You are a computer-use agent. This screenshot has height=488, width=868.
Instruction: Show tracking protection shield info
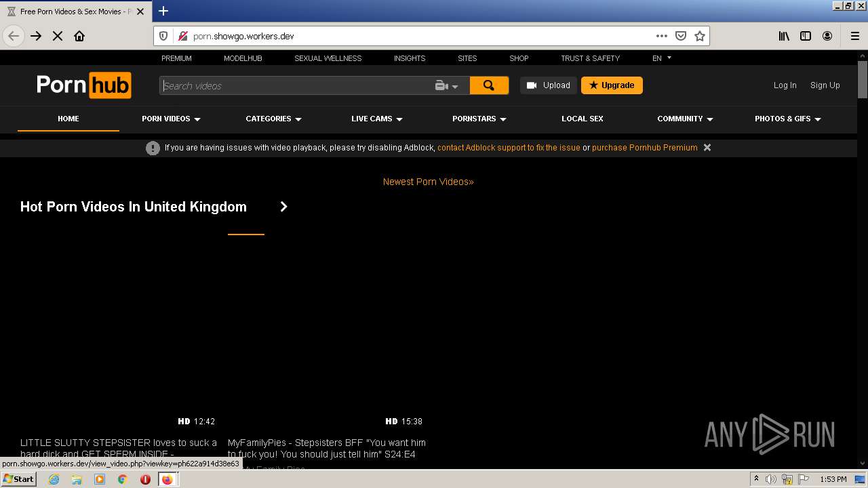coord(163,36)
